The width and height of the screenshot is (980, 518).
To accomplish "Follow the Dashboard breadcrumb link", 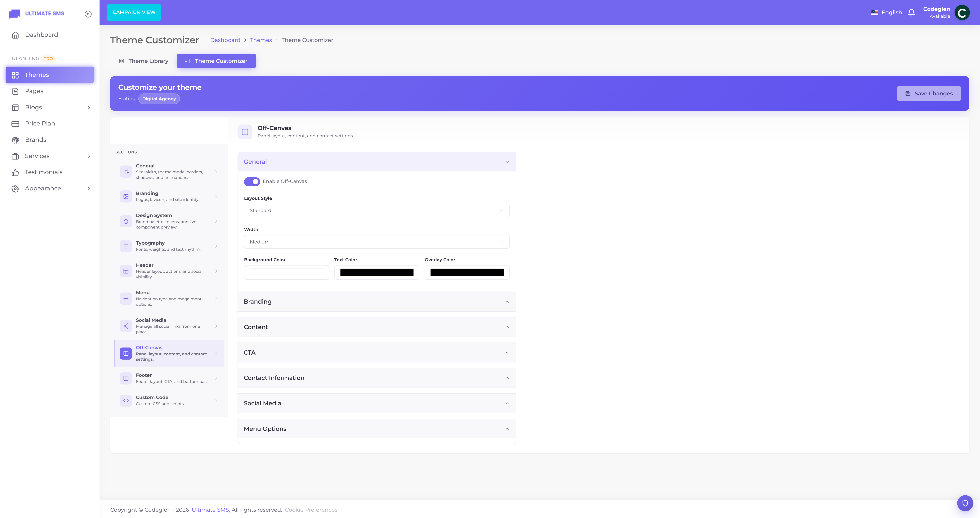I will [225, 40].
